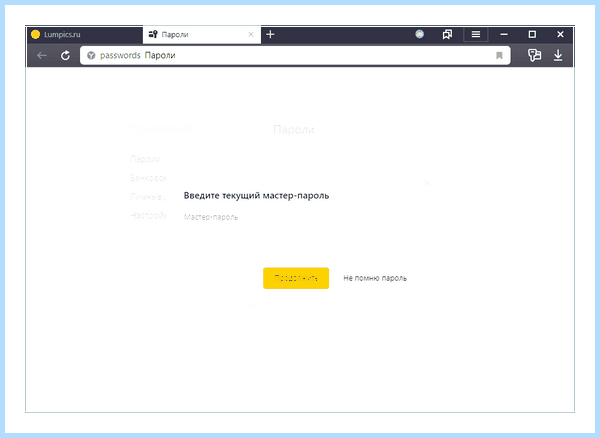Click the Не помню пароль link

[375, 278]
